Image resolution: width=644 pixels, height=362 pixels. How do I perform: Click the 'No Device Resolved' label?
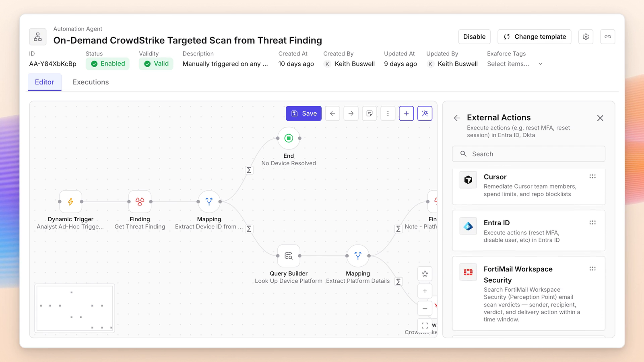[x=289, y=163]
